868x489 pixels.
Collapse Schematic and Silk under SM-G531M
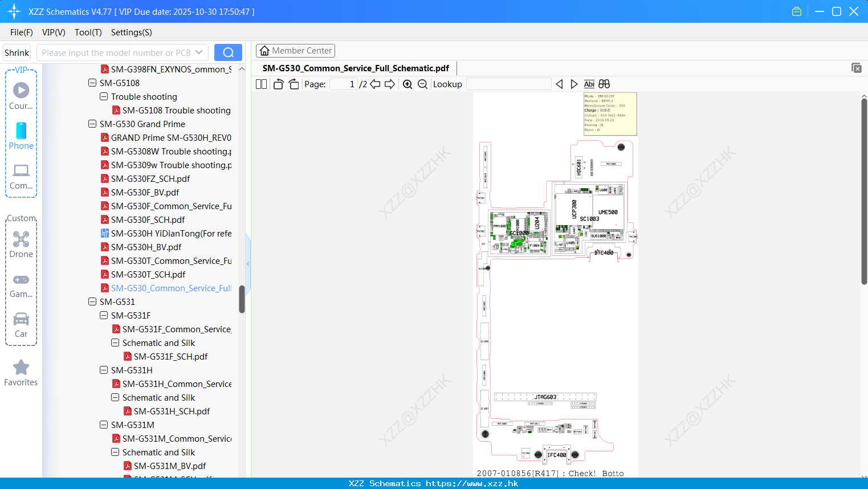point(115,452)
